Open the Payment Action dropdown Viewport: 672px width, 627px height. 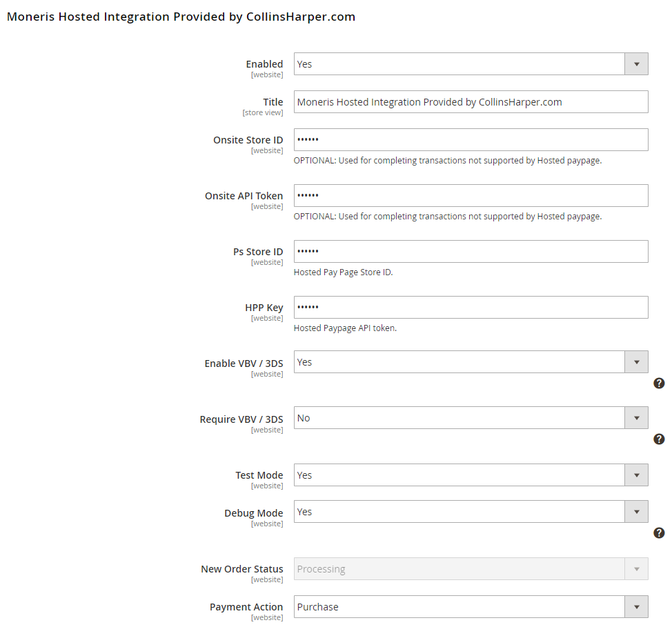471,606
